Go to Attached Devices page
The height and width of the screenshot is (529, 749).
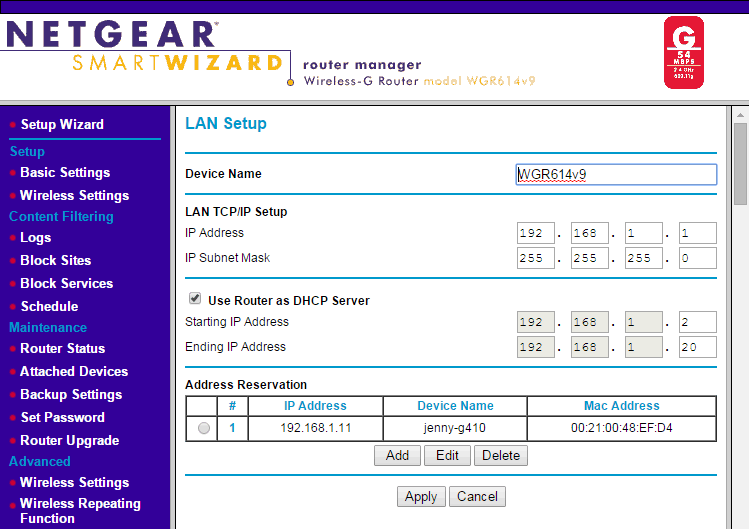pyautogui.click(x=74, y=371)
